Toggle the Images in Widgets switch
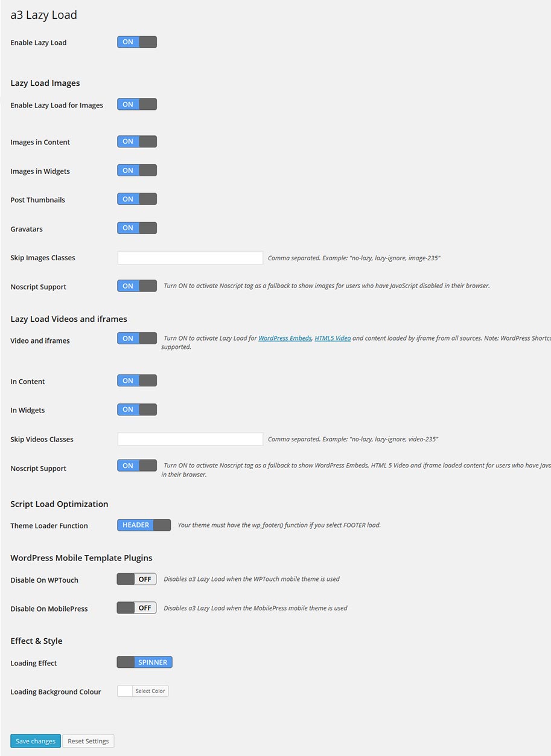Screen dimensions: 551x756 pos(137,171)
